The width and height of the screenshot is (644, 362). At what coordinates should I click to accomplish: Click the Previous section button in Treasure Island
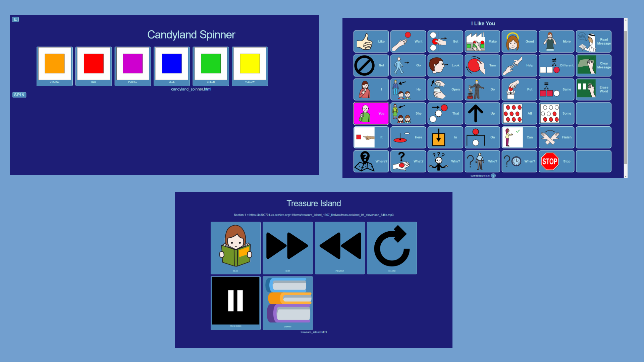[x=340, y=247]
